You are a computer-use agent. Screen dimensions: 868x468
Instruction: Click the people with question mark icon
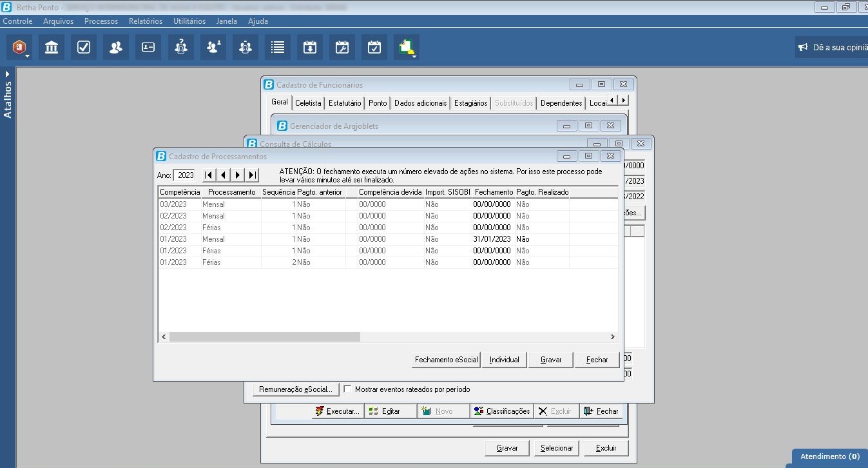point(180,47)
